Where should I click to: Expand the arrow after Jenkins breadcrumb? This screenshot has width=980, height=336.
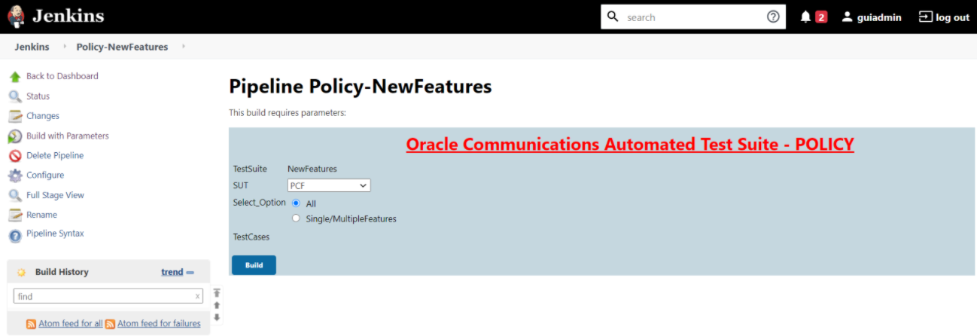pos(65,47)
